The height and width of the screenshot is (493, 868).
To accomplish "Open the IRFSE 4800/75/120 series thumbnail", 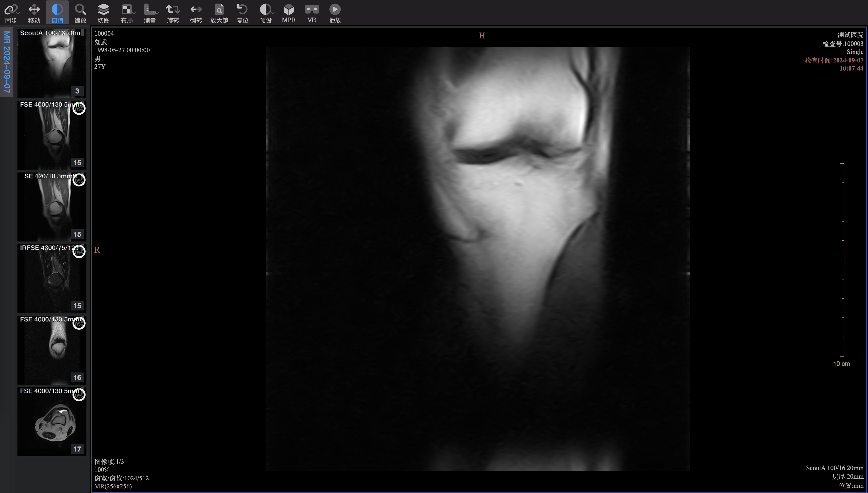I will pos(52,278).
